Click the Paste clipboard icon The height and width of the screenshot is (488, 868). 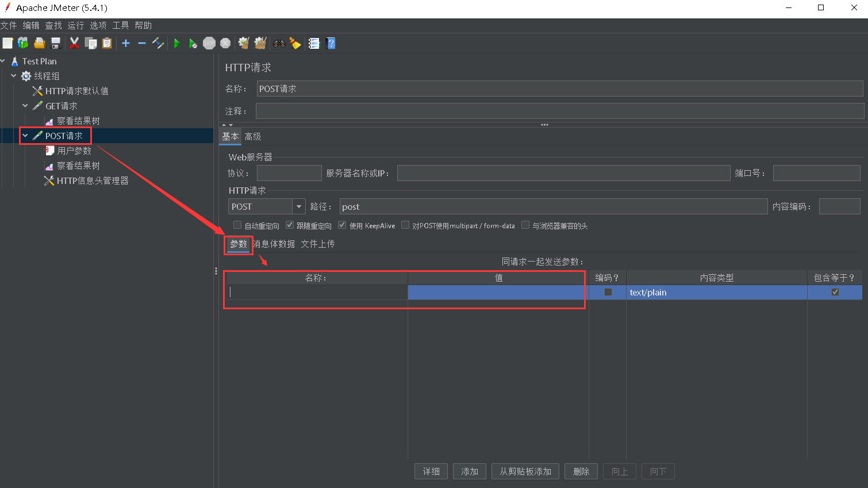click(106, 43)
